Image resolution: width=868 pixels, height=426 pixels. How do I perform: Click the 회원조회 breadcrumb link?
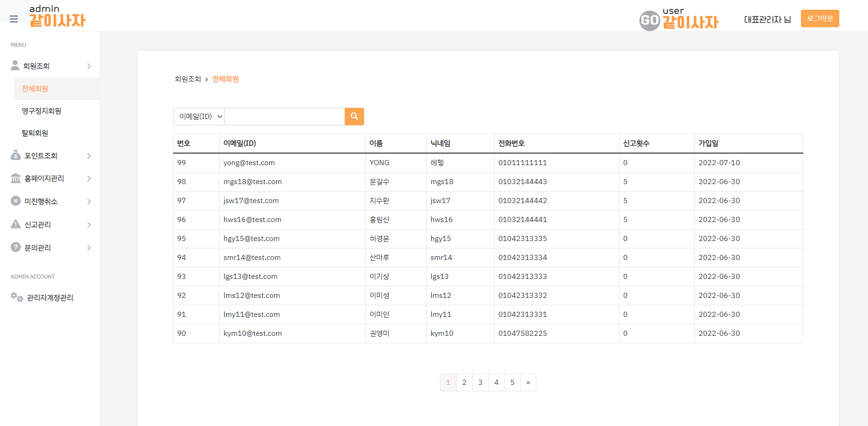tap(188, 79)
